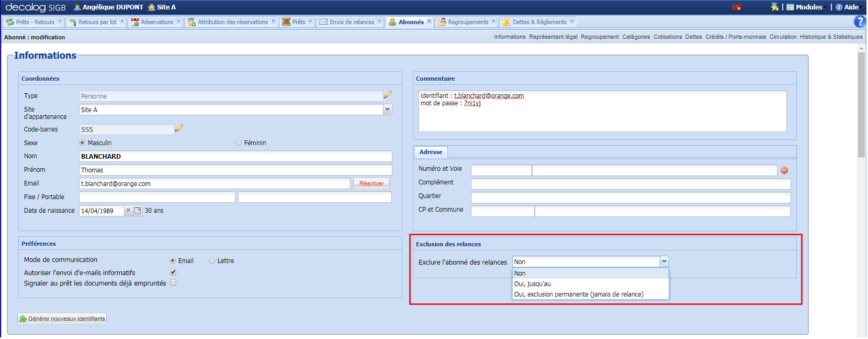The height and width of the screenshot is (339, 868).
Task: Edit the barcode using its pencil icon
Action: tap(179, 128)
